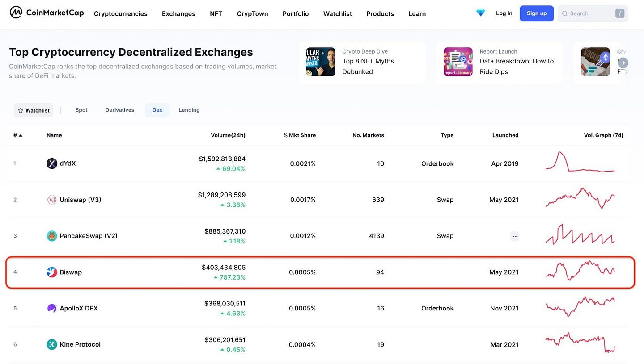Click the Kine Protocol 7-day volume graph
Image resolution: width=644 pixels, height=364 pixels.
click(x=580, y=343)
